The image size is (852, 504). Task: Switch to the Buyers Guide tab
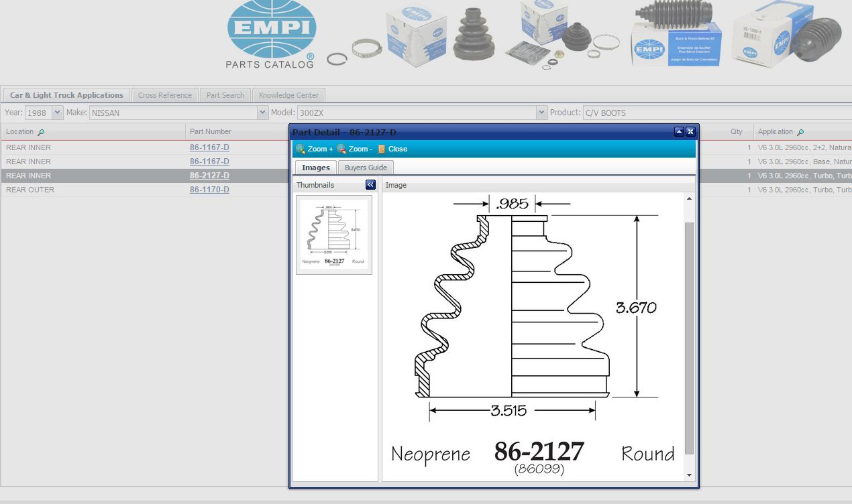point(366,168)
